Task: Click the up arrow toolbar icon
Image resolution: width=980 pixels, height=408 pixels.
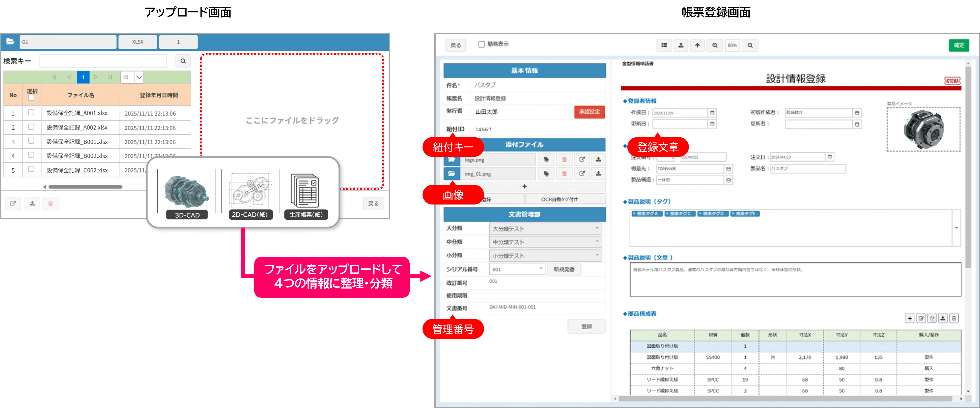Action: [697, 45]
